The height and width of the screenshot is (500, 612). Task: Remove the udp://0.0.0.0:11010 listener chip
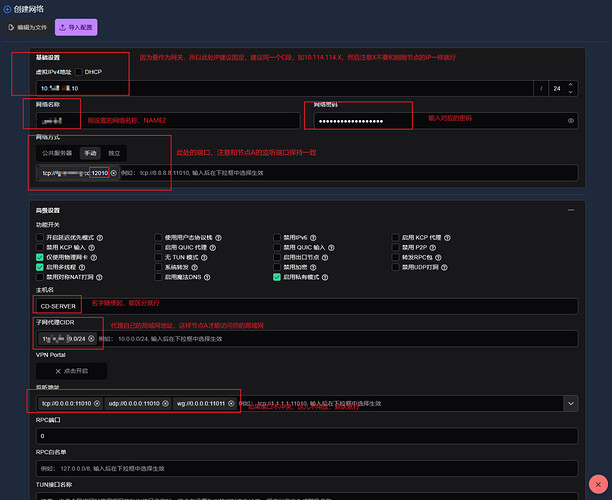point(165,403)
